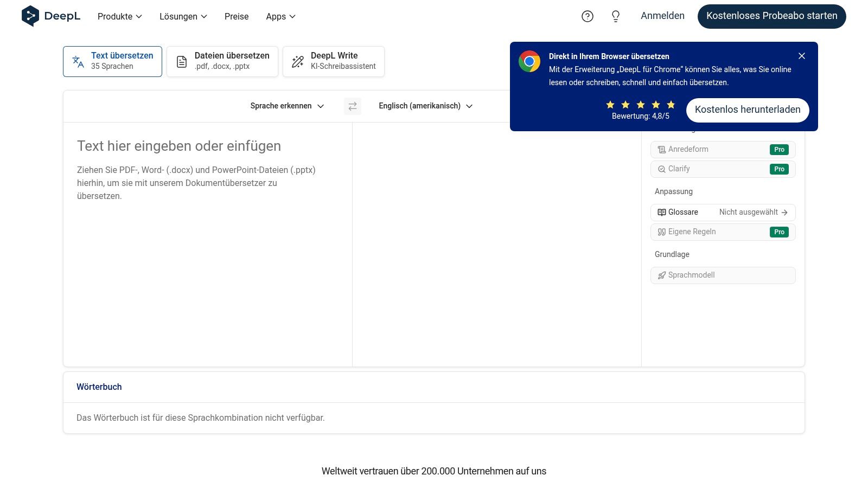Click the 'Anpassung' section label
Image resolution: width=868 pixels, height=488 pixels.
point(674,192)
